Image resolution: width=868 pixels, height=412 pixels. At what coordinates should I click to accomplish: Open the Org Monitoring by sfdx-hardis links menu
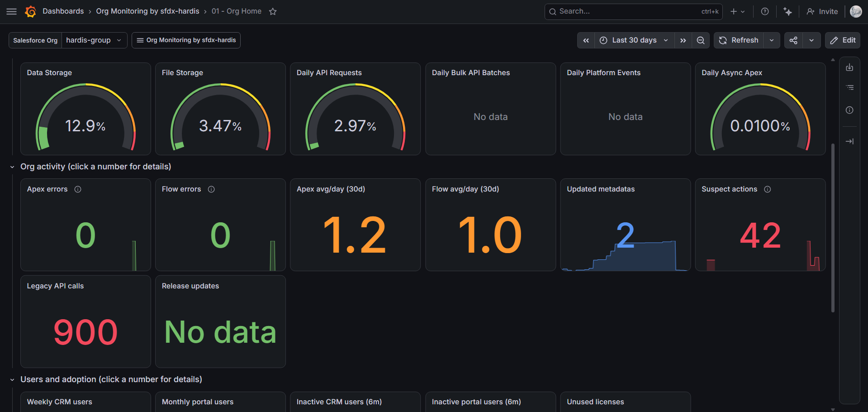point(186,40)
